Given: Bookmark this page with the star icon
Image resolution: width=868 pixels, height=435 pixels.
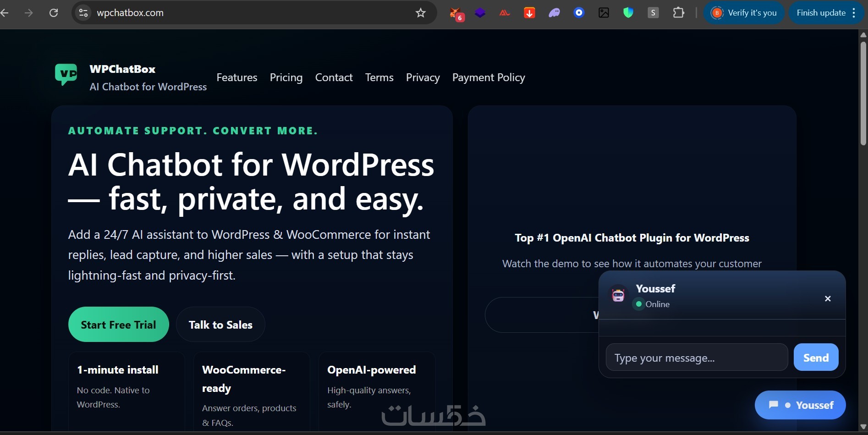Looking at the screenshot, I should pos(421,13).
